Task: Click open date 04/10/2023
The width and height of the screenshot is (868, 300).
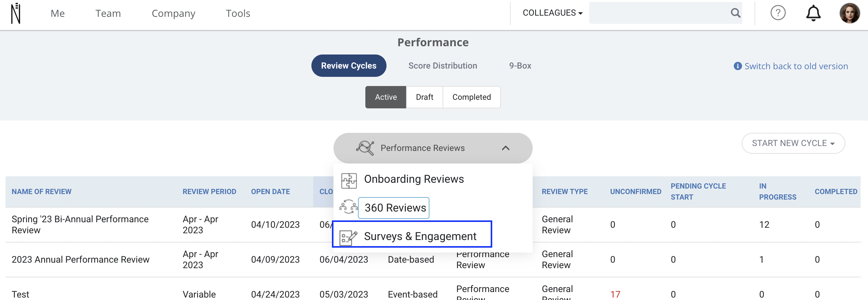Action: [x=275, y=225]
